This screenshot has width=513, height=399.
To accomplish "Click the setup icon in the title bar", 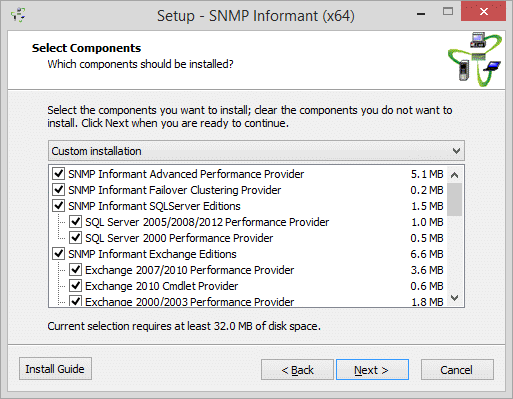I will pyautogui.click(x=18, y=15).
